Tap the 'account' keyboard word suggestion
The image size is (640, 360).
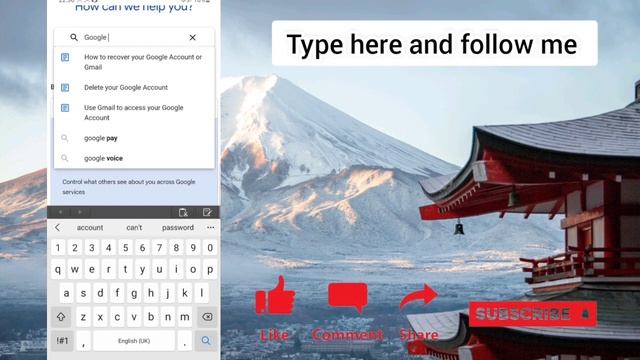(x=90, y=228)
